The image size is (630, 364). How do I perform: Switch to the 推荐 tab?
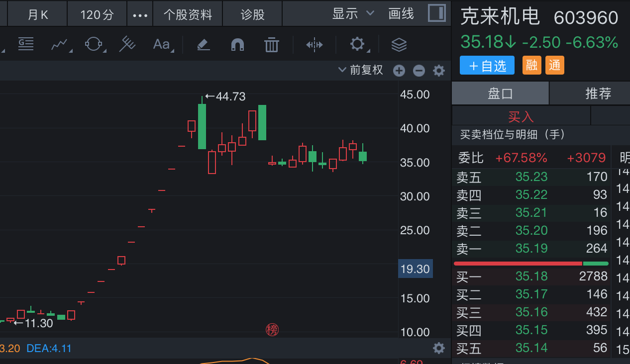598,93
